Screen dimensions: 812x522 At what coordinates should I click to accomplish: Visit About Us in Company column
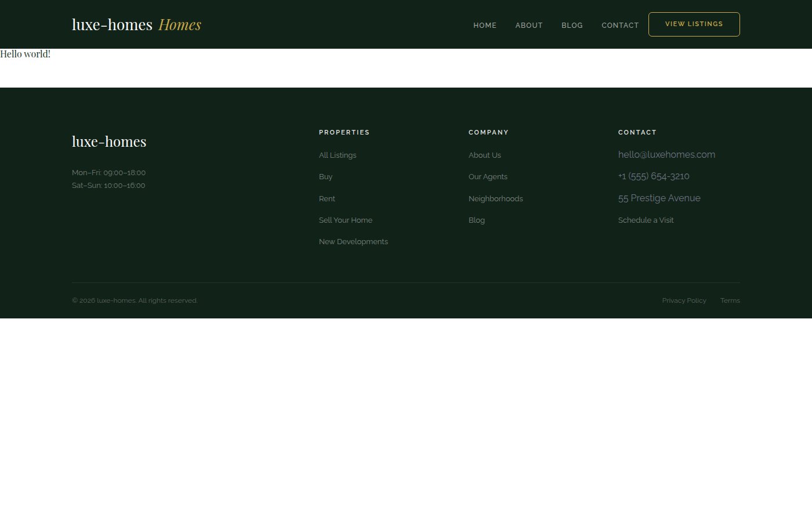point(485,155)
